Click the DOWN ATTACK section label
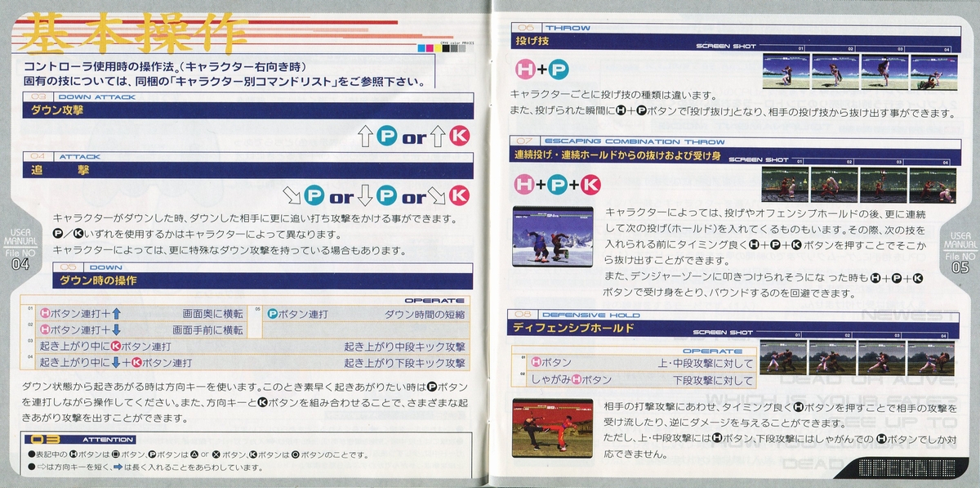The image size is (980, 488). [x=97, y=97]
